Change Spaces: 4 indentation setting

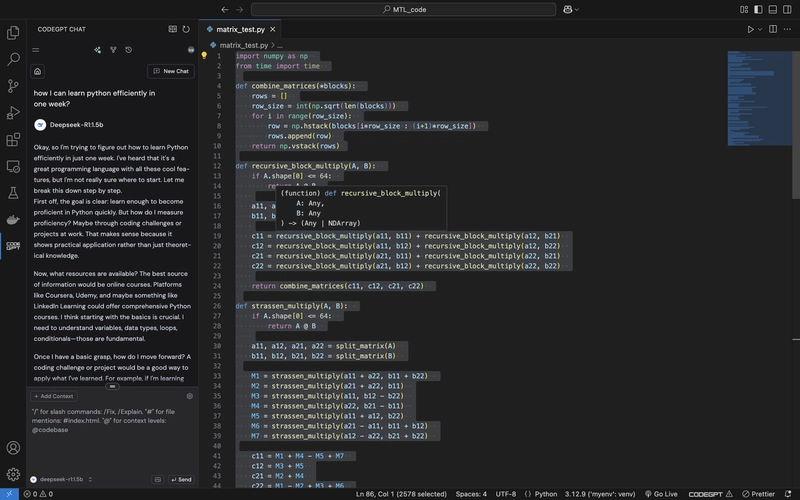[x=471, y=494]
